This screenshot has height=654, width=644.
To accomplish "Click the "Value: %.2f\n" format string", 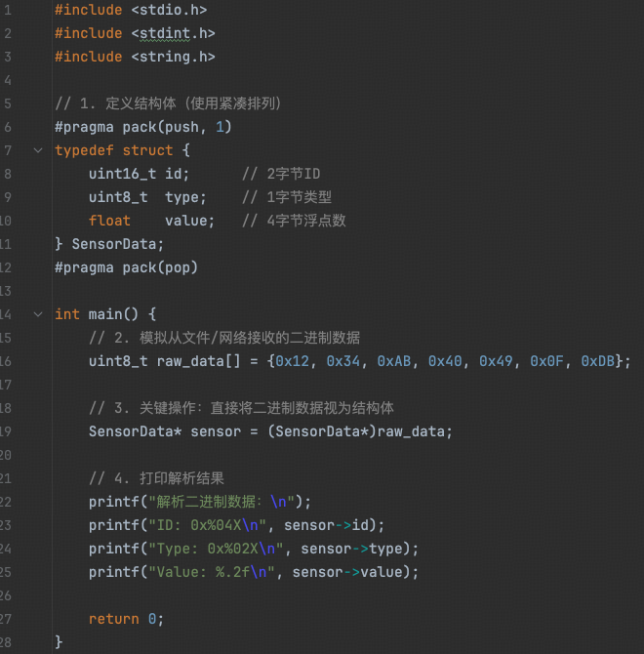I will tap(211, 572).
